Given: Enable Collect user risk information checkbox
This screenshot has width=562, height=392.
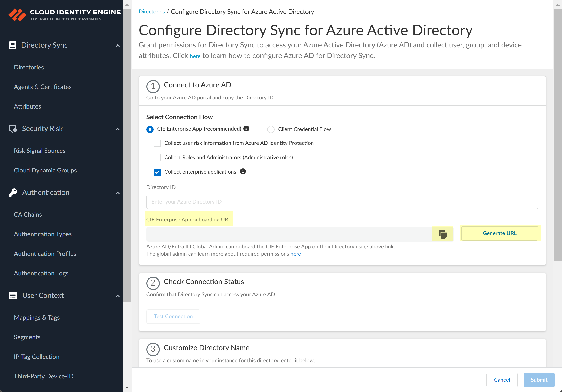Looking at the screenshot, I should tap(157, 143).
